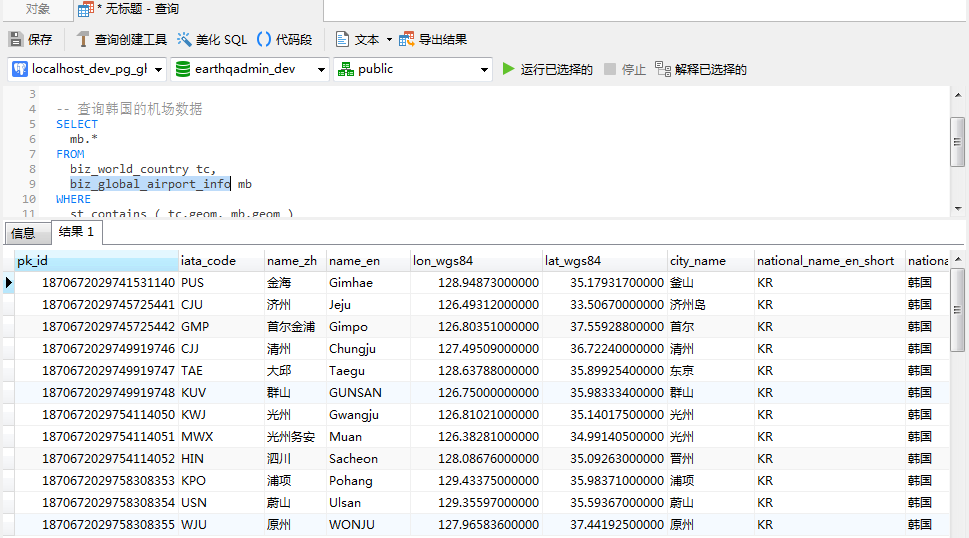
Task: Click the row indicator arrow of first row
Action: [9, 283]
